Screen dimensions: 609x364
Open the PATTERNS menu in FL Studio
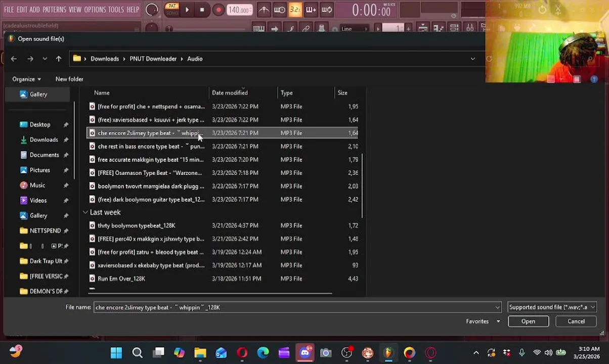(54, 10)
